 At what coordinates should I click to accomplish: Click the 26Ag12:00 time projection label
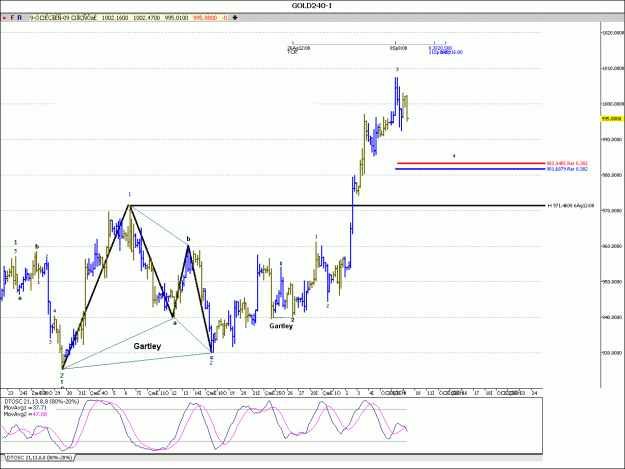[299, 48]
